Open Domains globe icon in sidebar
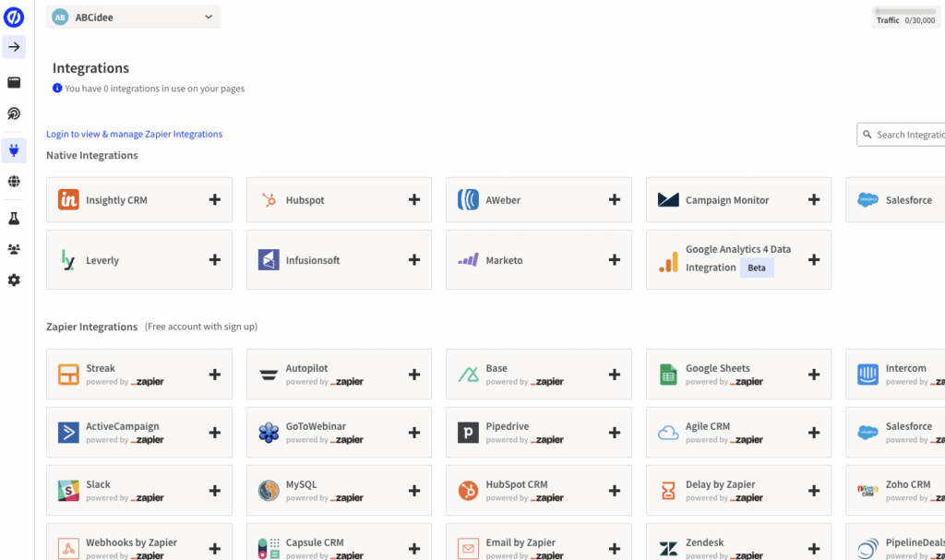 click(x=14, y=182)
